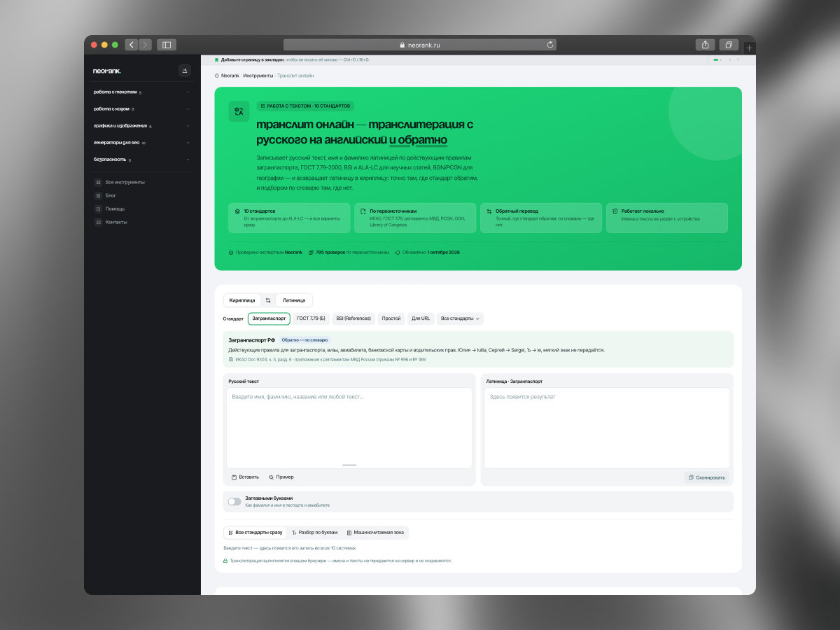Click the Пример example button
Screen dimensions: 840x630
[x=281, y=477]
